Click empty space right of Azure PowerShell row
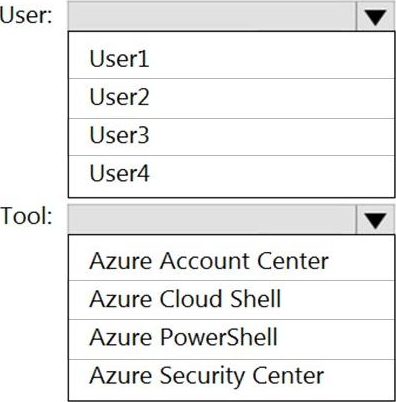 pos(335,339)
